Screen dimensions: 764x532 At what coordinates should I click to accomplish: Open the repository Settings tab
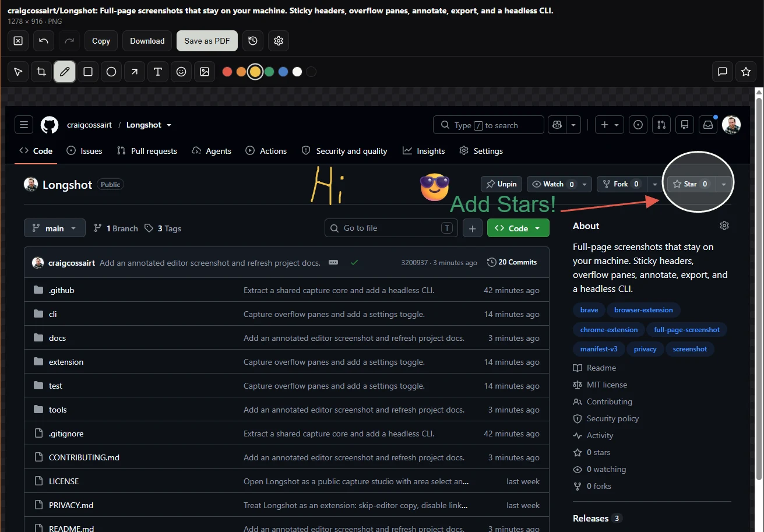pyautogui.click(x=481, y=151)
